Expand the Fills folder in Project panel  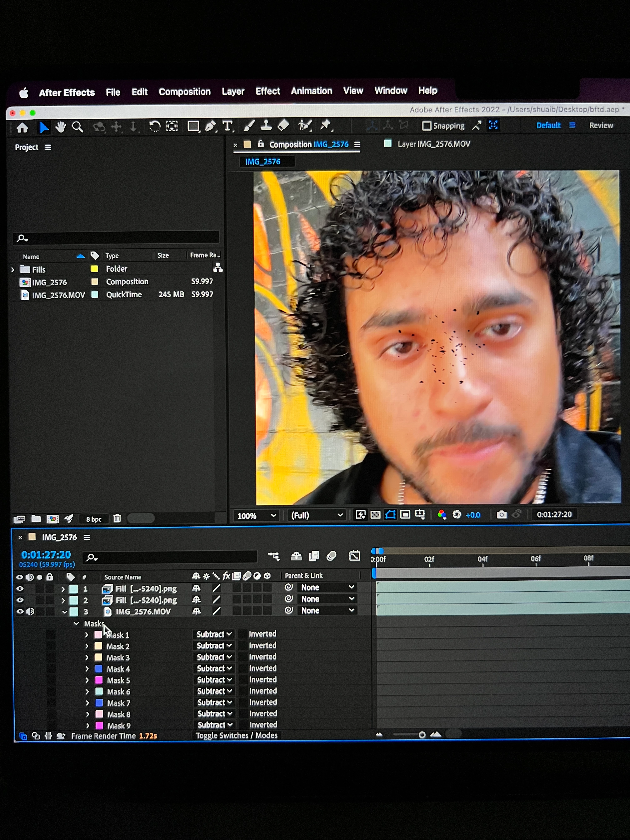pos(13,270)
